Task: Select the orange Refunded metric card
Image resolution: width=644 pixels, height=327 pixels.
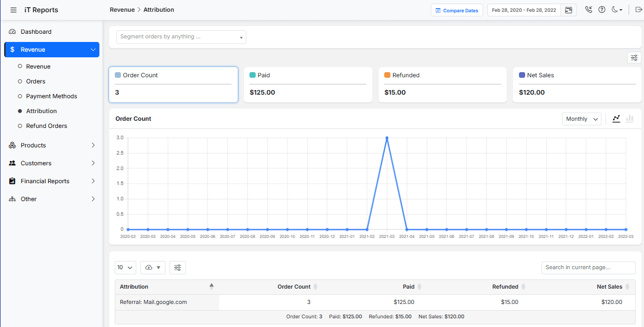Action: point(442,84)
